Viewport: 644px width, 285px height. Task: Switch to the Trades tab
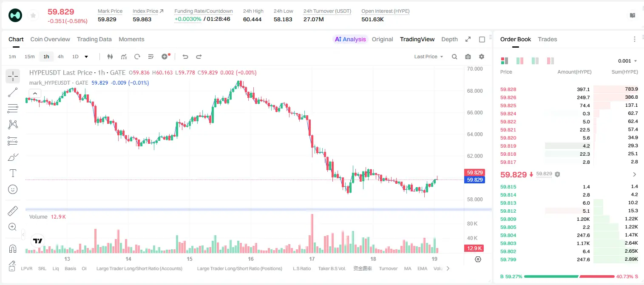coord(547,39)
